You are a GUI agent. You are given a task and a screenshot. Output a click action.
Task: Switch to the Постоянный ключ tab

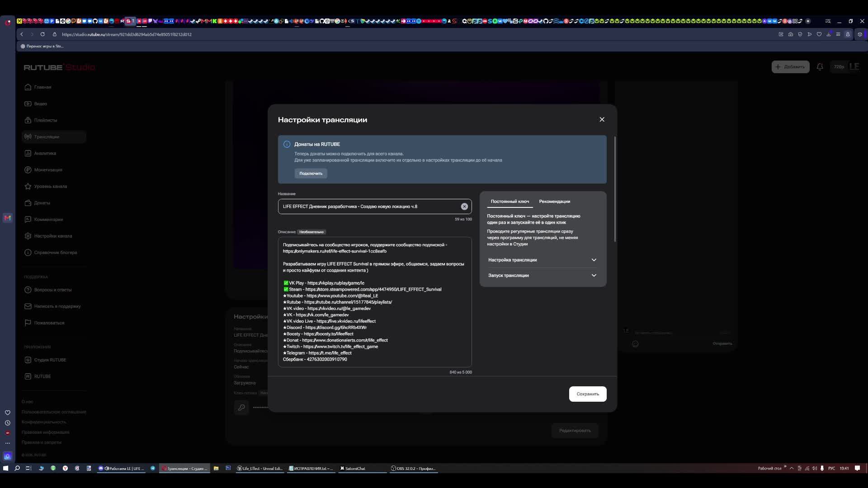point(510,202)
